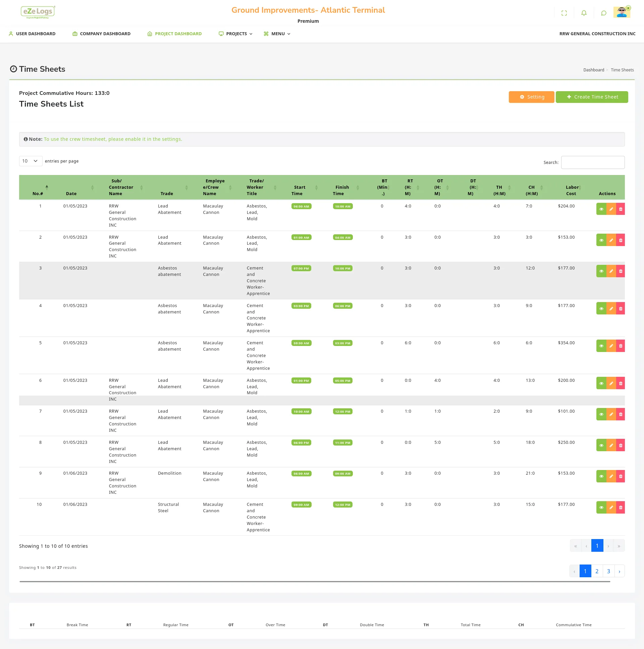
Task: Click the orange Setting button
Action: 531,97
